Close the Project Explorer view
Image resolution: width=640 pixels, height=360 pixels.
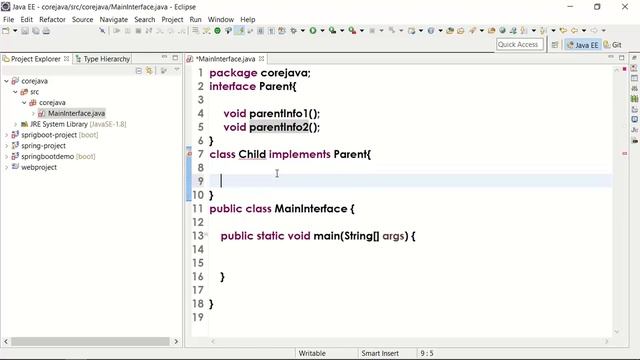tap(67, 59)
